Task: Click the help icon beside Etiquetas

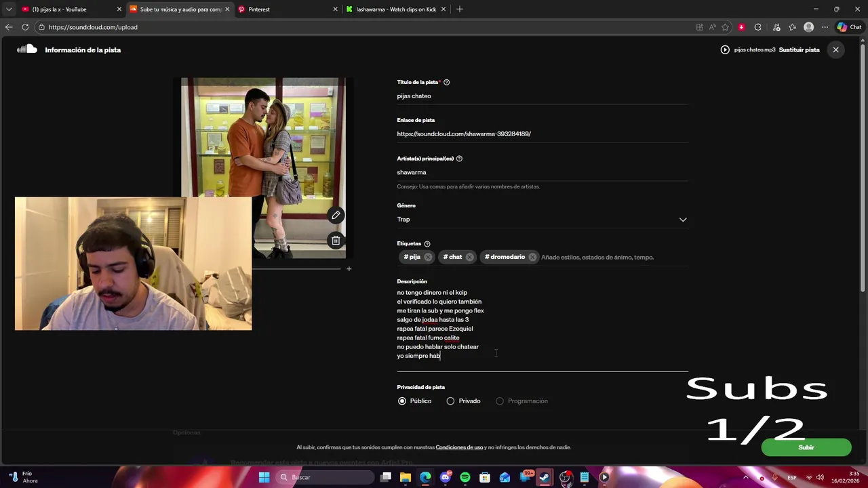Action: point(427,244)
